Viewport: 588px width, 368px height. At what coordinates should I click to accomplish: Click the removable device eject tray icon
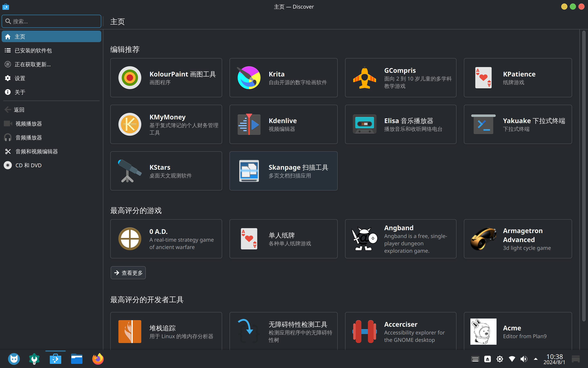point(487,359)
